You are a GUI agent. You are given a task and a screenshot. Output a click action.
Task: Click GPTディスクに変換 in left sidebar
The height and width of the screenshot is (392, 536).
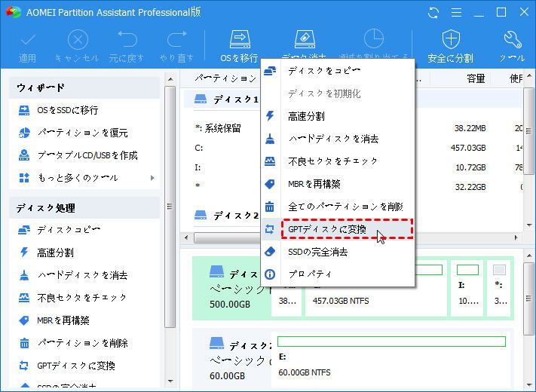click(x=76, y=366)
